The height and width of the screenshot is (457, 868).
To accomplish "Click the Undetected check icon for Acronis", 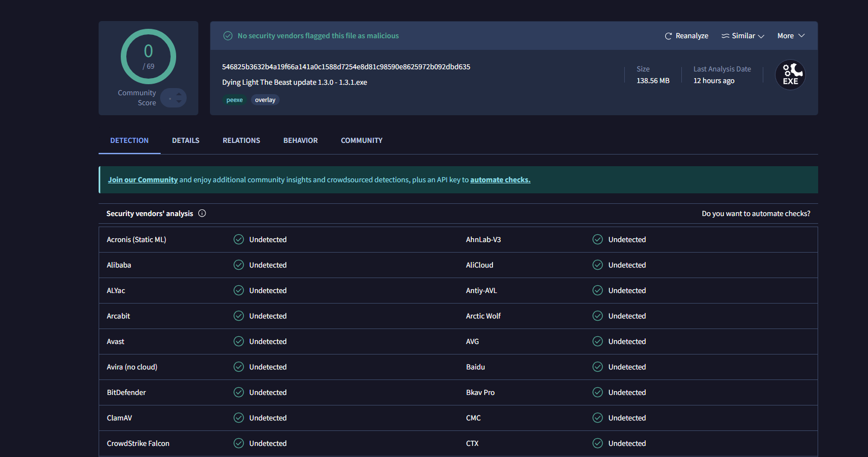I will [239, 239].
